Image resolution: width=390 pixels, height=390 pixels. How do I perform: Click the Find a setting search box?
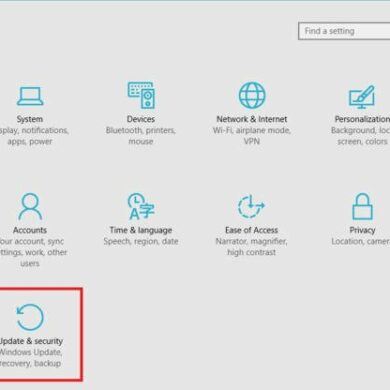344,31
